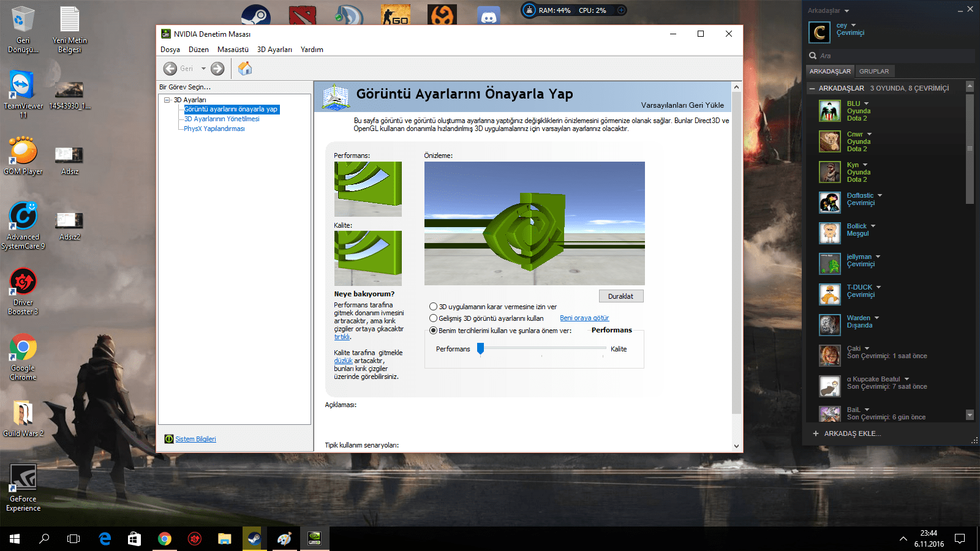Open the GeForce Experience desktop icon
The height and width of the screenshot is (551, 980).
23,487
